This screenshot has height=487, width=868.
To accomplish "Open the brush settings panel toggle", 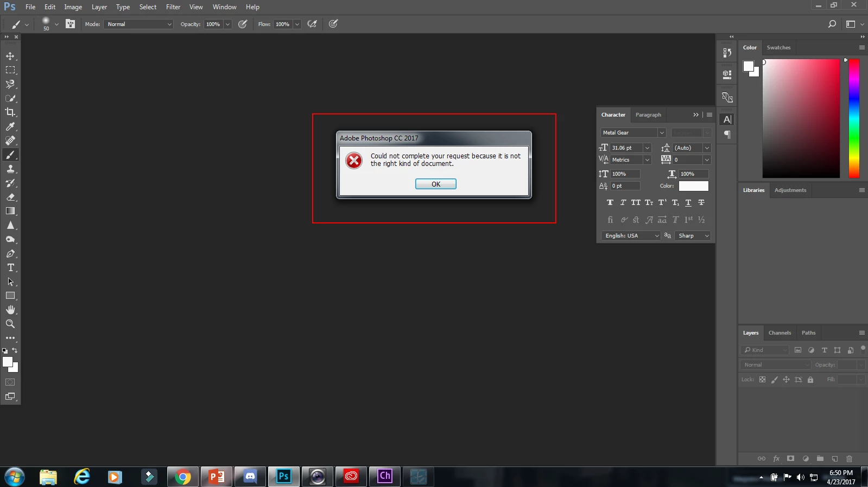I will (x=70, y=24).
